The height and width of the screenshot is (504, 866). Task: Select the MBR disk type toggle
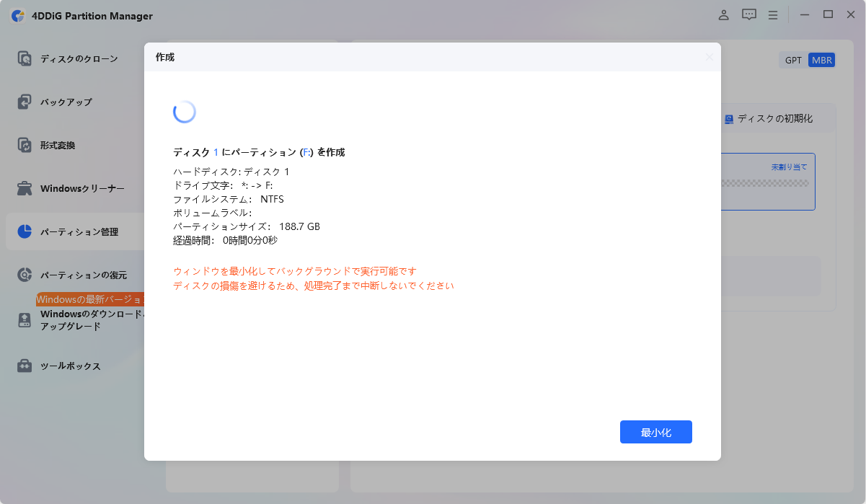821,60
